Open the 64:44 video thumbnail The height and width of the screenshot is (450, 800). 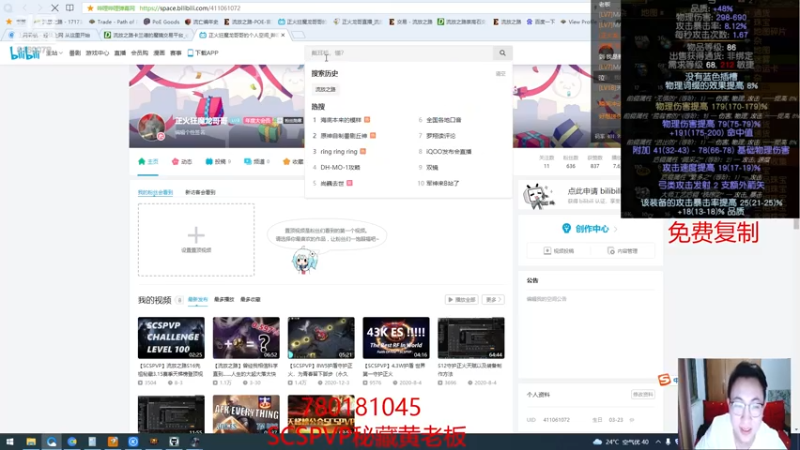coord(471,338)
